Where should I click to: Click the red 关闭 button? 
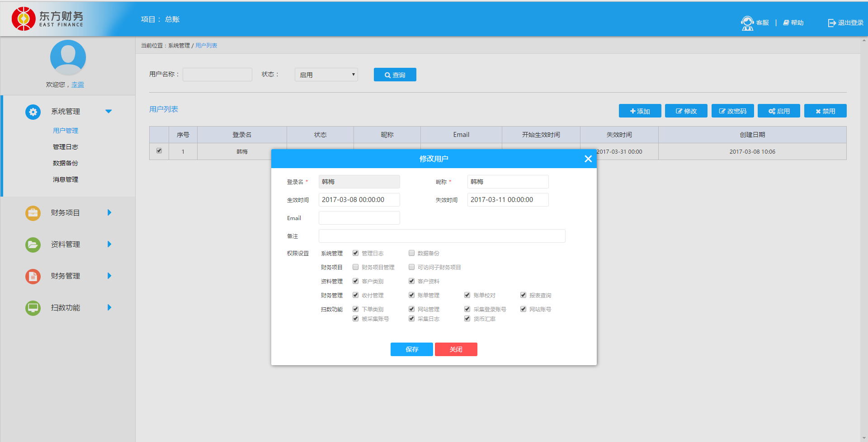[456, 349]
